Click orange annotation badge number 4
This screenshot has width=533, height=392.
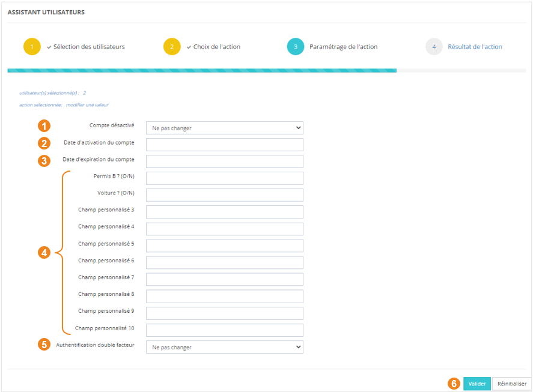pos(44,253)
